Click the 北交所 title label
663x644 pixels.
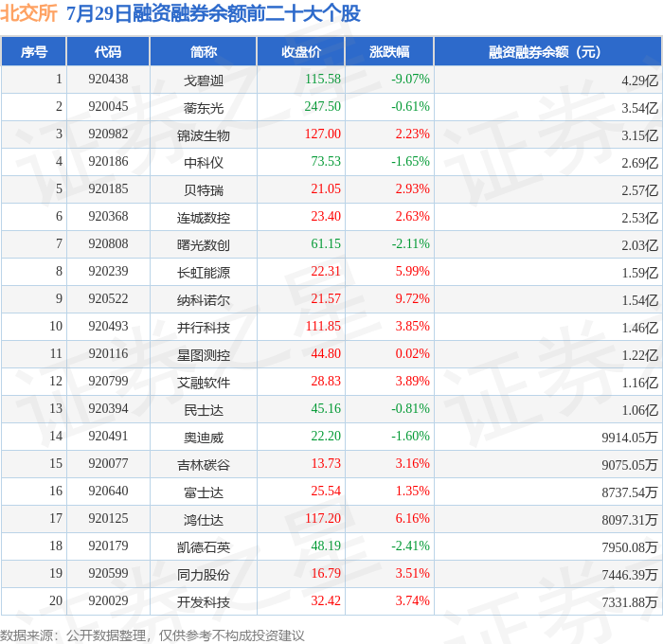[x=28, y=12]
